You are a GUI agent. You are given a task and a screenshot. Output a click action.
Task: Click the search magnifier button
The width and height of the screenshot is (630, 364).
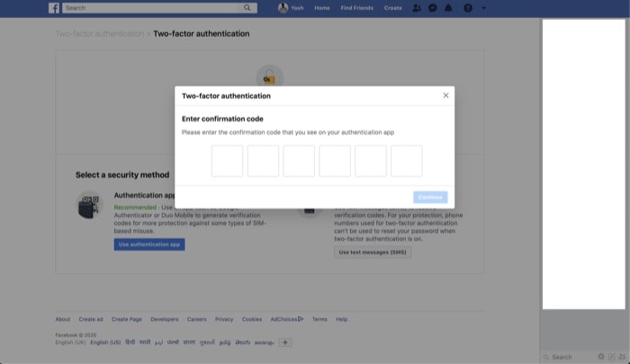[247, 7]
